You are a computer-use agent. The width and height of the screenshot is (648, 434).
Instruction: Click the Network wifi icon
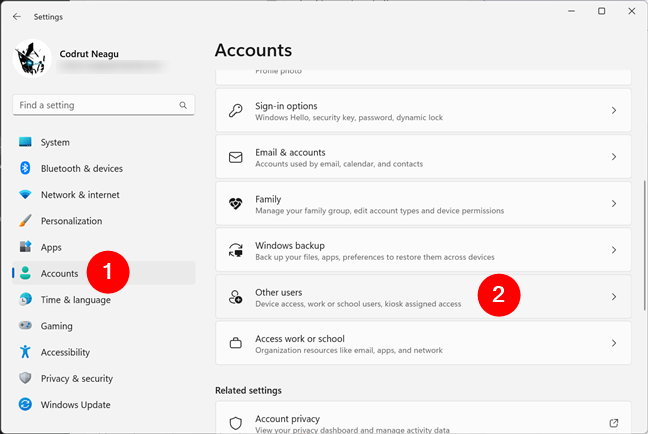point(25,194)
